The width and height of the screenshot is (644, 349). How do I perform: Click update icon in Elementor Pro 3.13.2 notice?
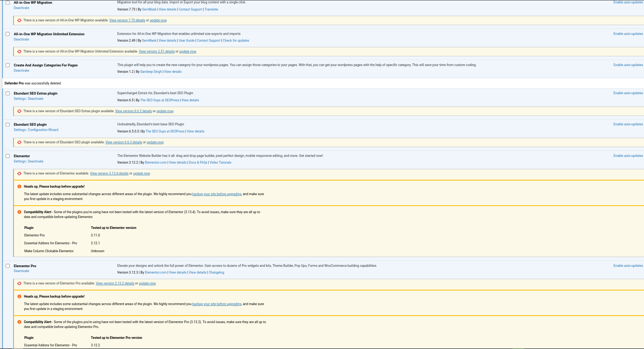(19, 283)
